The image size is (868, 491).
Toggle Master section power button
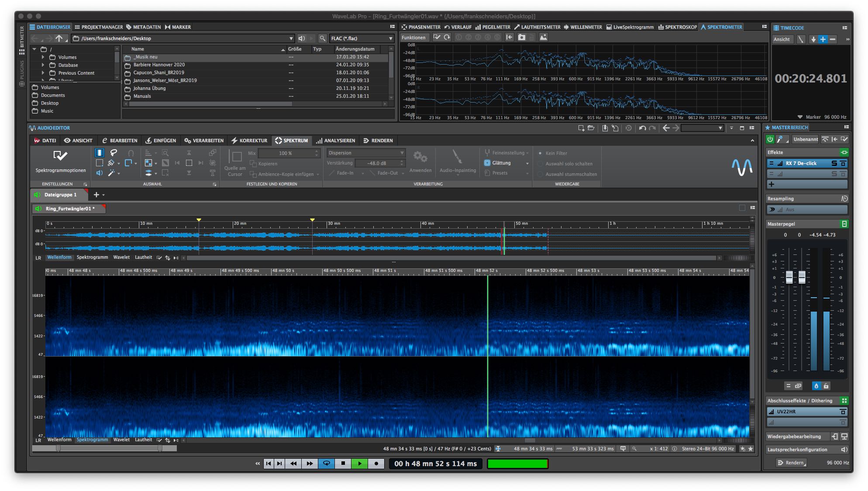[770, 139]
